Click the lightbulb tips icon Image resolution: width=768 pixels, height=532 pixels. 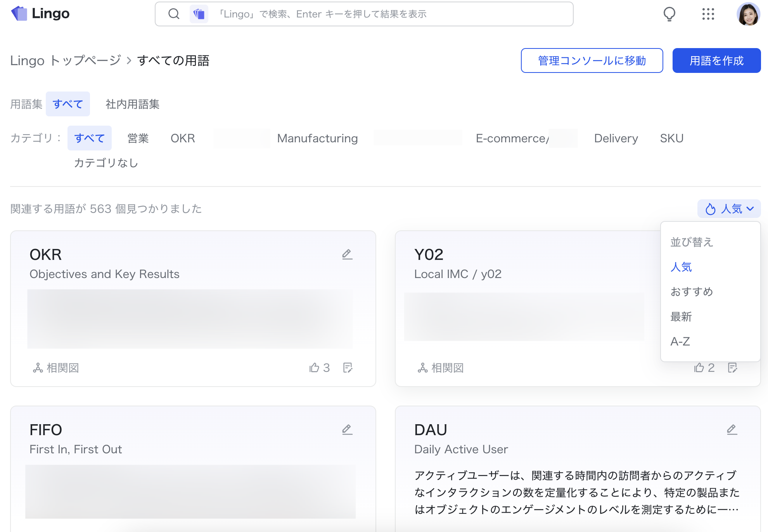pos(669,14)
